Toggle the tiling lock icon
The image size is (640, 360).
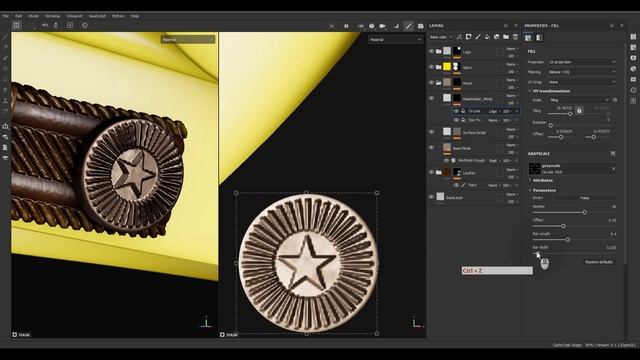[579, 110]
